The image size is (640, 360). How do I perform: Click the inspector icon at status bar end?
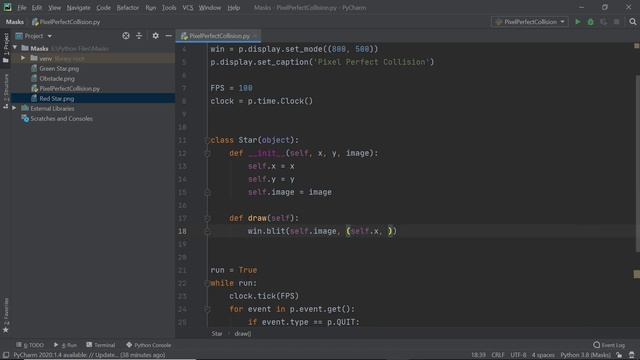click(x=632, y=355)
